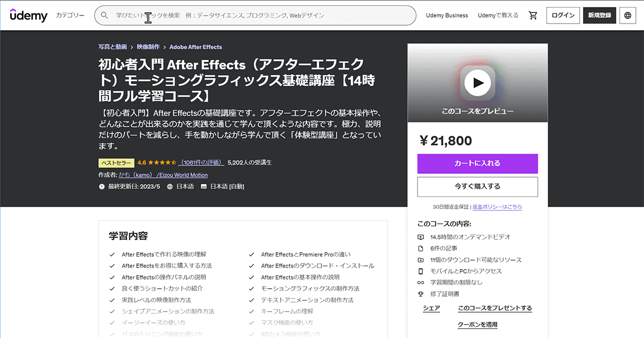
Task: Click the trophy certificate icon
Action: coord(421,294)
